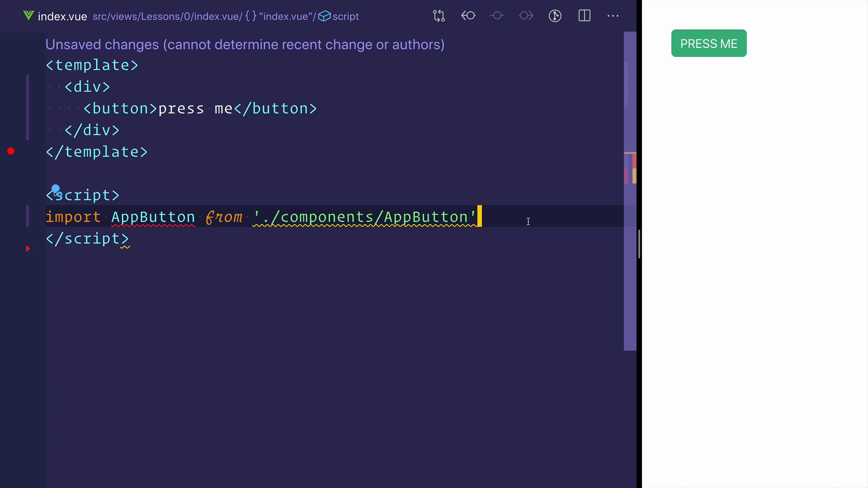Screen dimensions: 868x488
Task: Click the import keyword
Action: coord(73,217)
